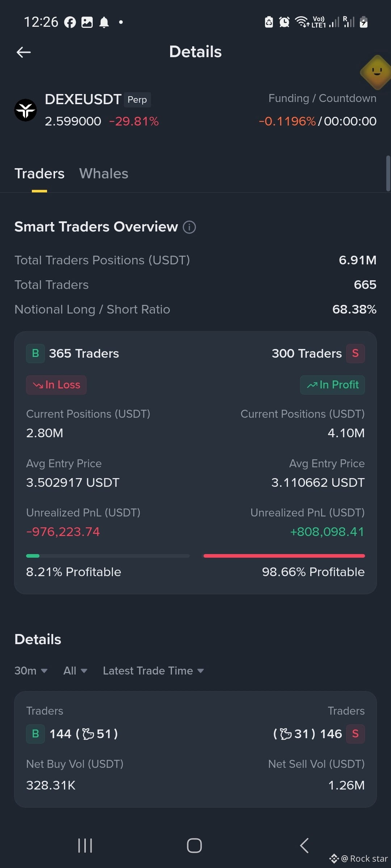The width and height of the screenshot is (391, 868).
Task: Tap Android recent apps navigation icon
Action: pos(85,846)
